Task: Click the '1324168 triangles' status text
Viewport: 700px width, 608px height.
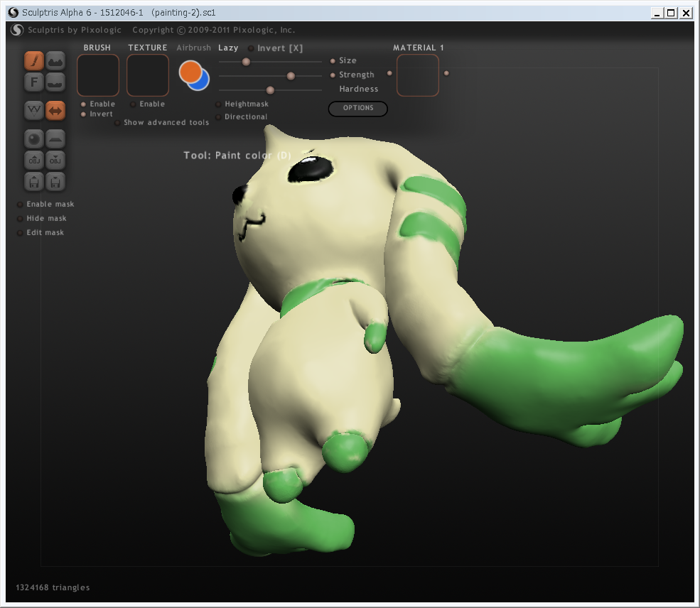Action: [x=53, y=587]
